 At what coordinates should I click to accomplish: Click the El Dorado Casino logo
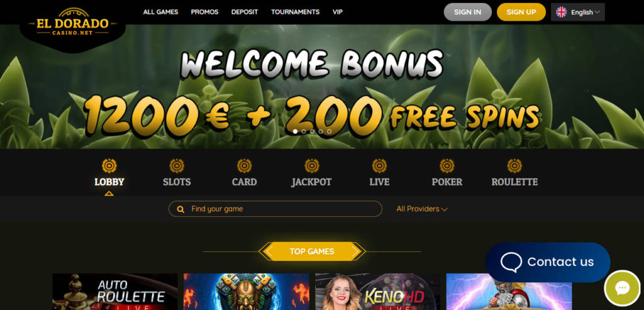tap(72, 21)
